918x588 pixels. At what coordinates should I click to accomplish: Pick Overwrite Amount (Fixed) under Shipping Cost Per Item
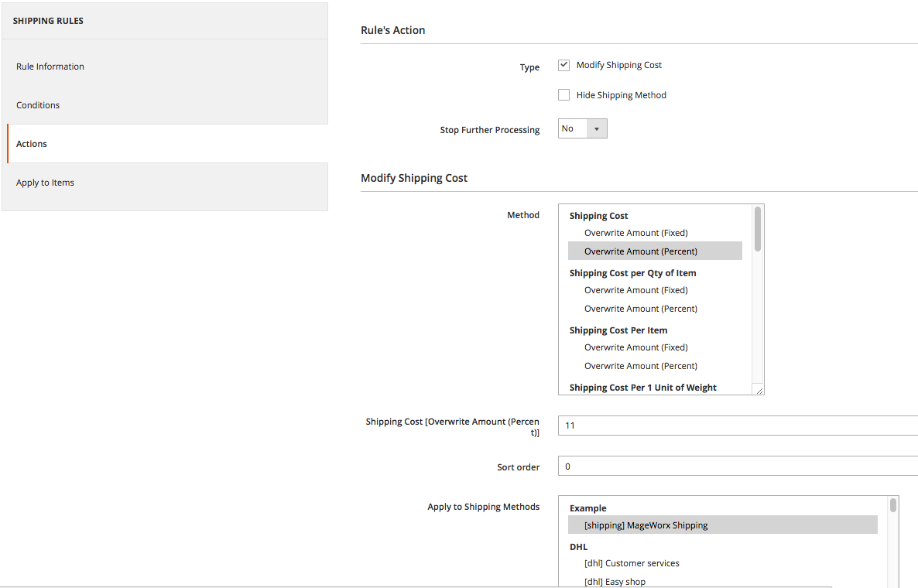coord(635,347)
